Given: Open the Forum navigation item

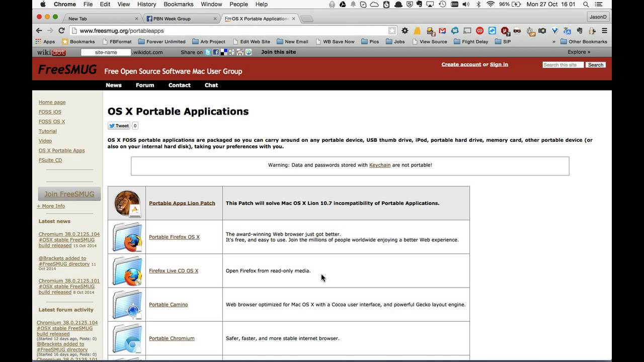Looking at the screenshot, I should [x=145, y=85].
